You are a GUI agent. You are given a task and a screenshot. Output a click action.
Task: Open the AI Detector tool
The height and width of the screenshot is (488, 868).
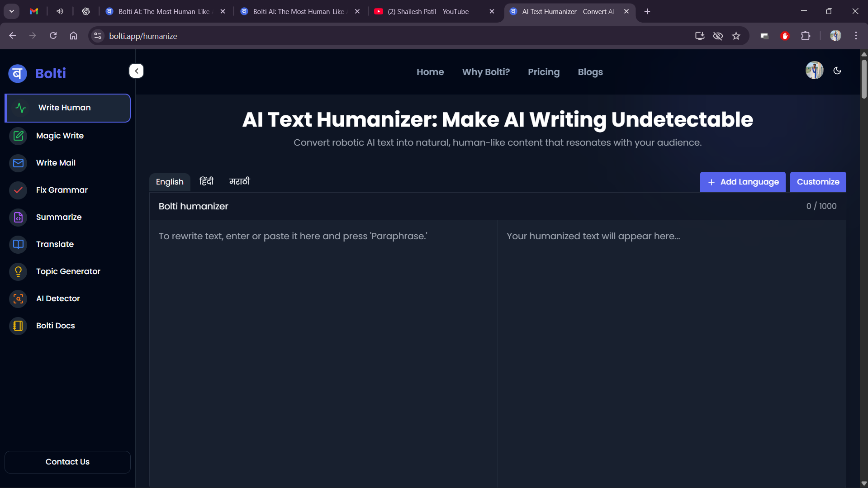(x=58, y=298)
